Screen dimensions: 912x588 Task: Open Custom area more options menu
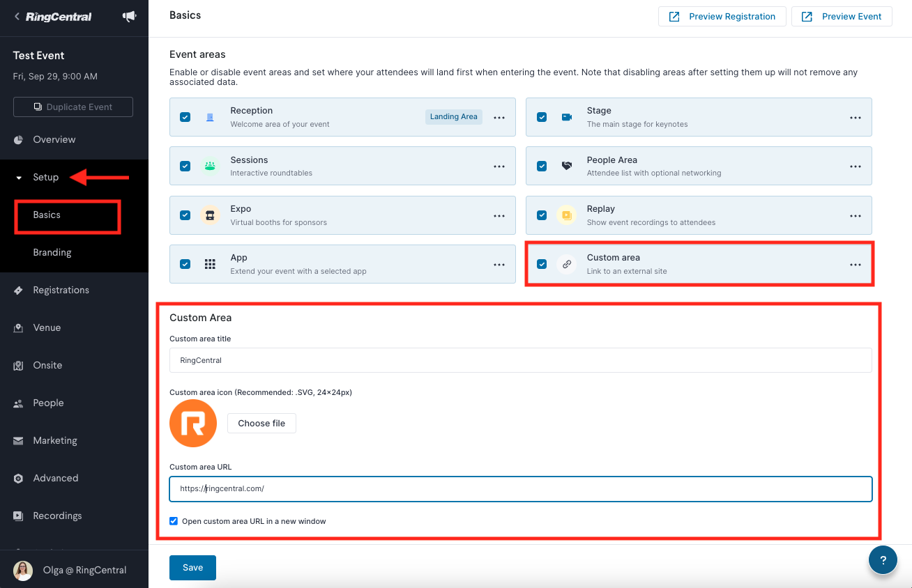coord(856,265)
